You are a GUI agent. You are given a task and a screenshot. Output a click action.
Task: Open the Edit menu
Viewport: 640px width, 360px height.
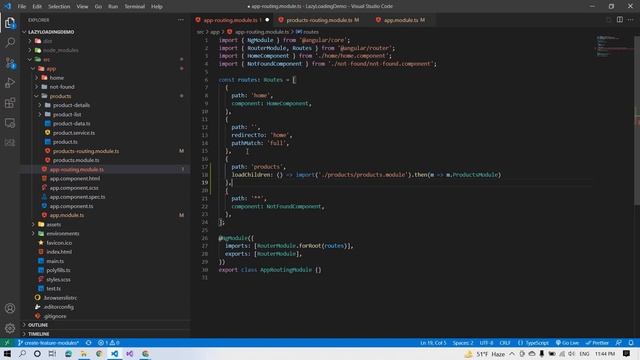[x=37, y=7]
